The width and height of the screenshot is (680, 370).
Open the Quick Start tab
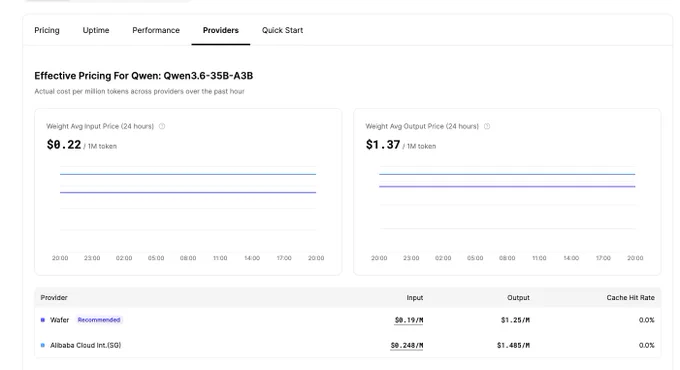pyautogui.click(x=282, y=30)
